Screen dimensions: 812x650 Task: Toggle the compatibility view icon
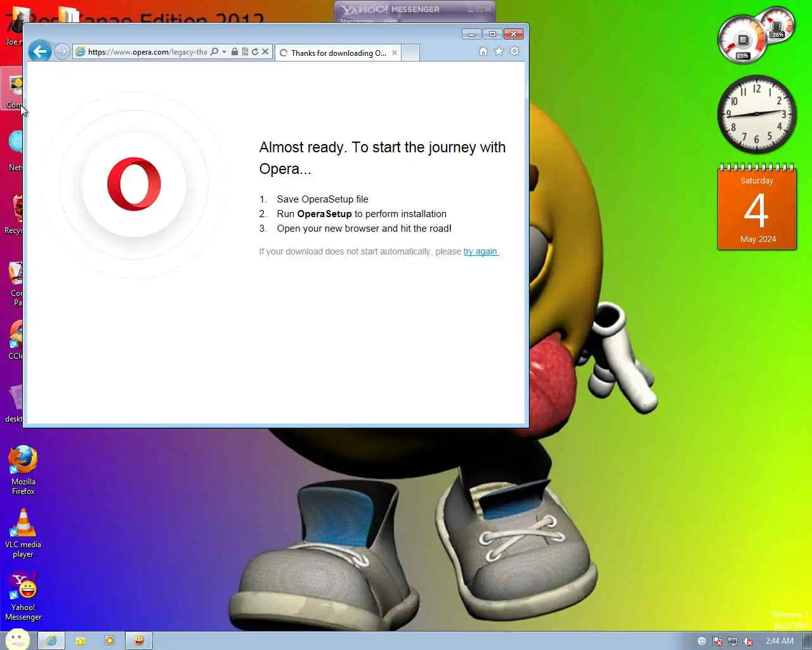pyautogui.click(x=245, y=52)
